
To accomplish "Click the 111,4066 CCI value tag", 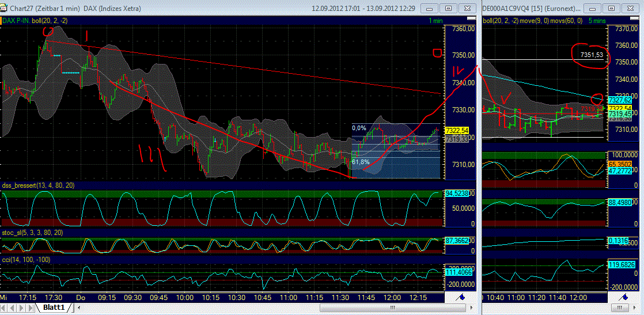I will point(458,272).
